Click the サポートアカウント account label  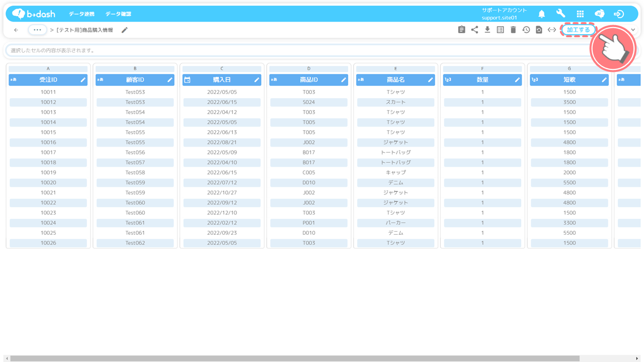pos(504,10)
